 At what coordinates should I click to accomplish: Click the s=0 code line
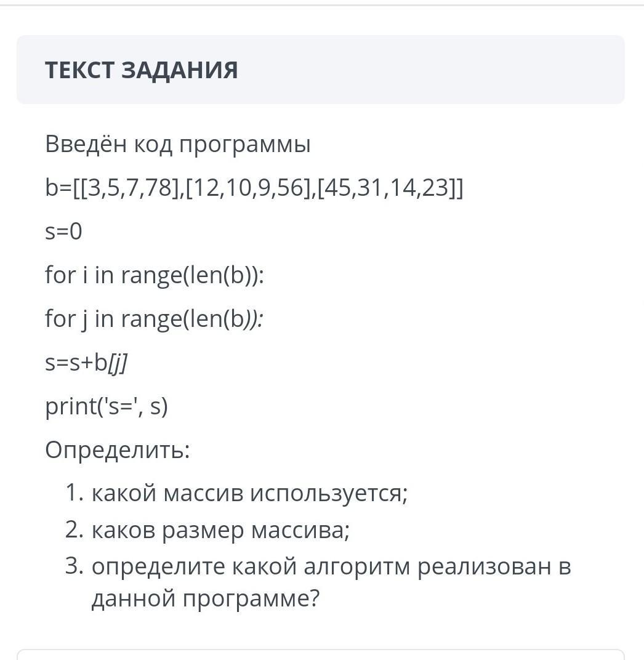(63, 231)
